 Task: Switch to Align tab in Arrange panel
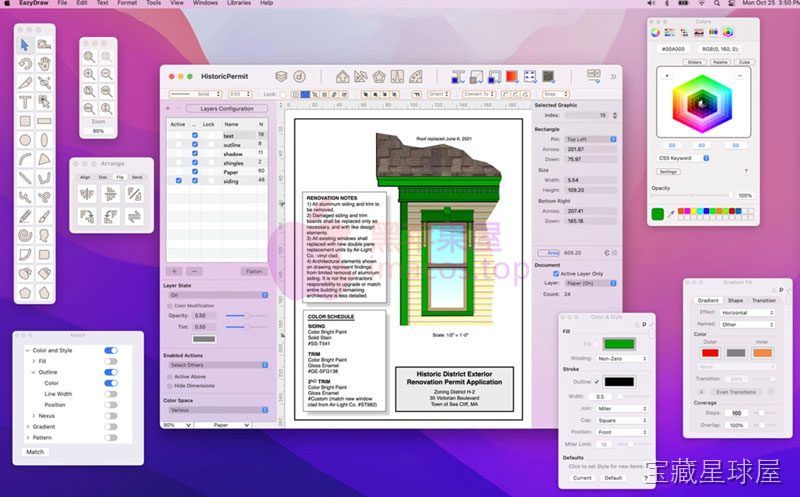pos(85,177)
